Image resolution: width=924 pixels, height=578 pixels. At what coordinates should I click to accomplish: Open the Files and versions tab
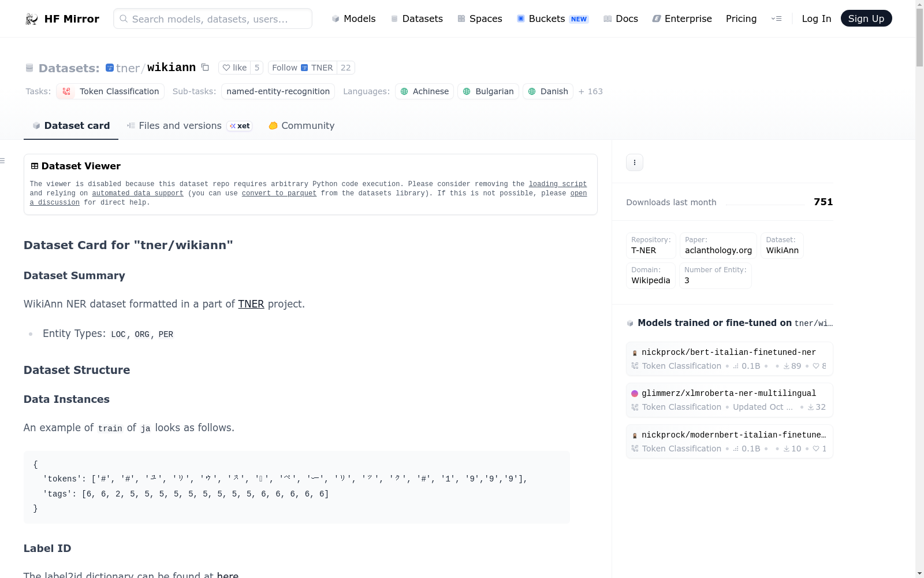[189, 125]
